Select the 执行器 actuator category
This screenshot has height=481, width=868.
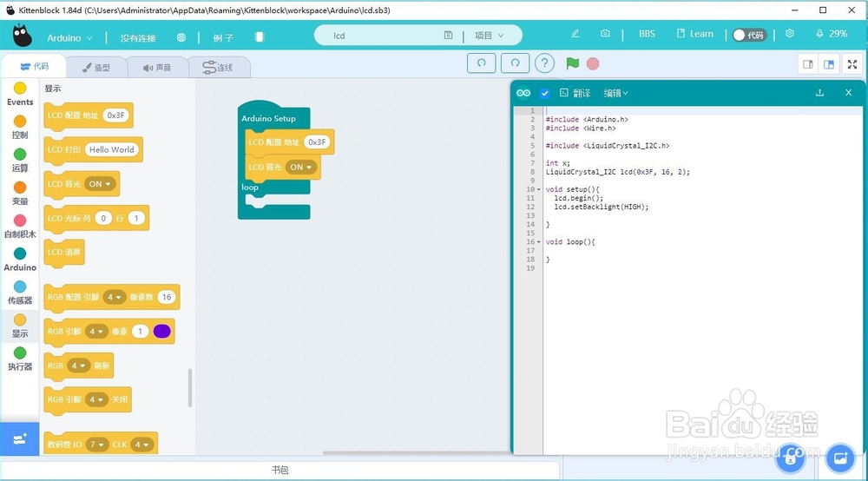click(20, 359)
